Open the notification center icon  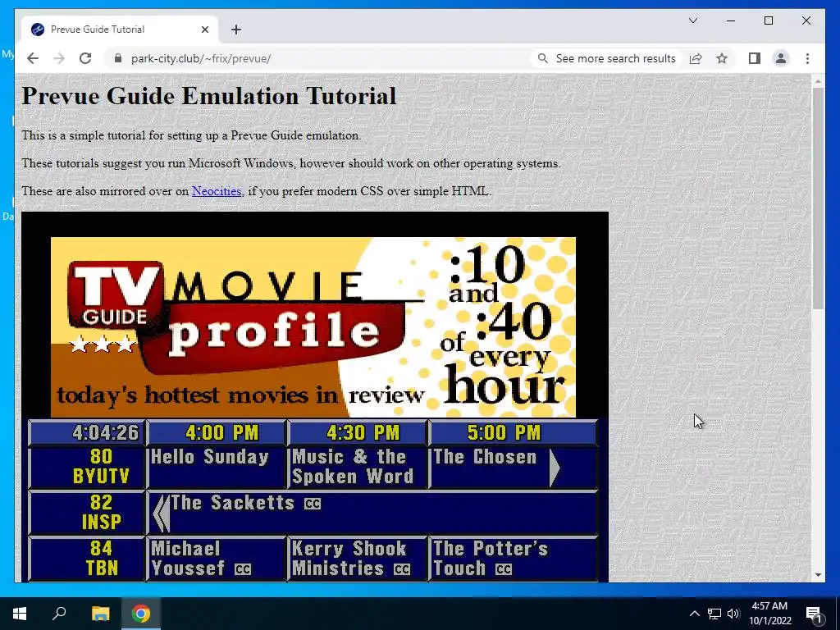coord(813,614)
